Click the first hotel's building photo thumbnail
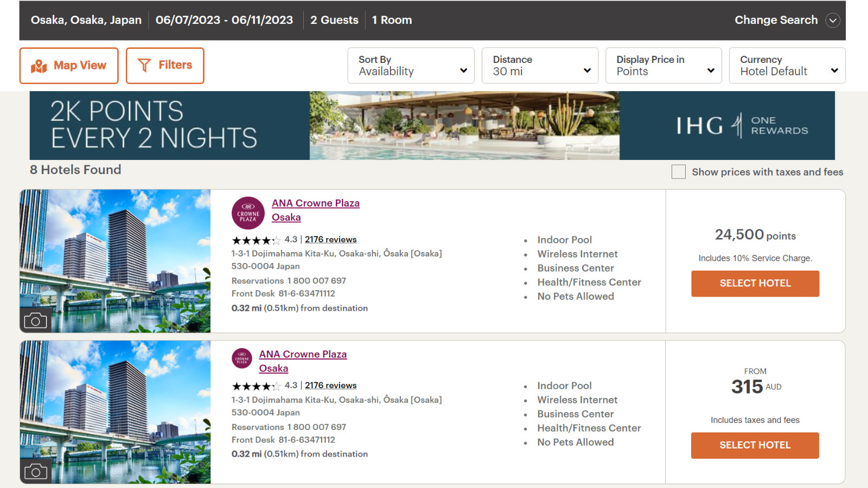The width and height of the screenshot is (868, 488). click(115, 261)
